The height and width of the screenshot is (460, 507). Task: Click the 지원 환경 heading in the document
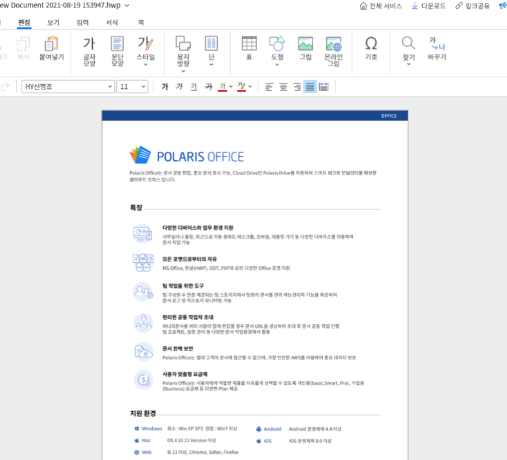point(143,413)
